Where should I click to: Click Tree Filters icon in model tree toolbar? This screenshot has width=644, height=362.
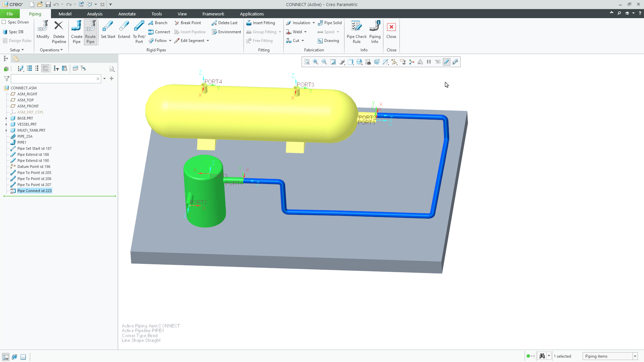pos(56,69)
